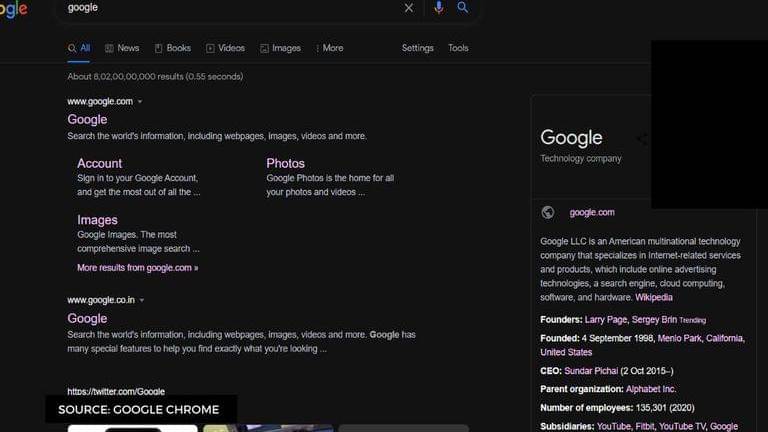Click the globe icon next to google.com

(x=548, y=212)
